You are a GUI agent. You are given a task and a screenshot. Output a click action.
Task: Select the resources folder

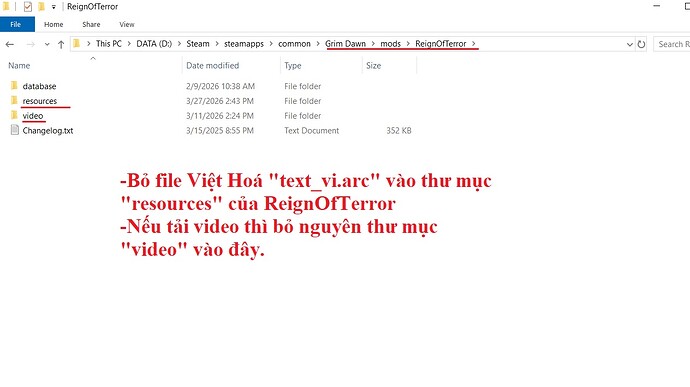click(x=40, y=101)
